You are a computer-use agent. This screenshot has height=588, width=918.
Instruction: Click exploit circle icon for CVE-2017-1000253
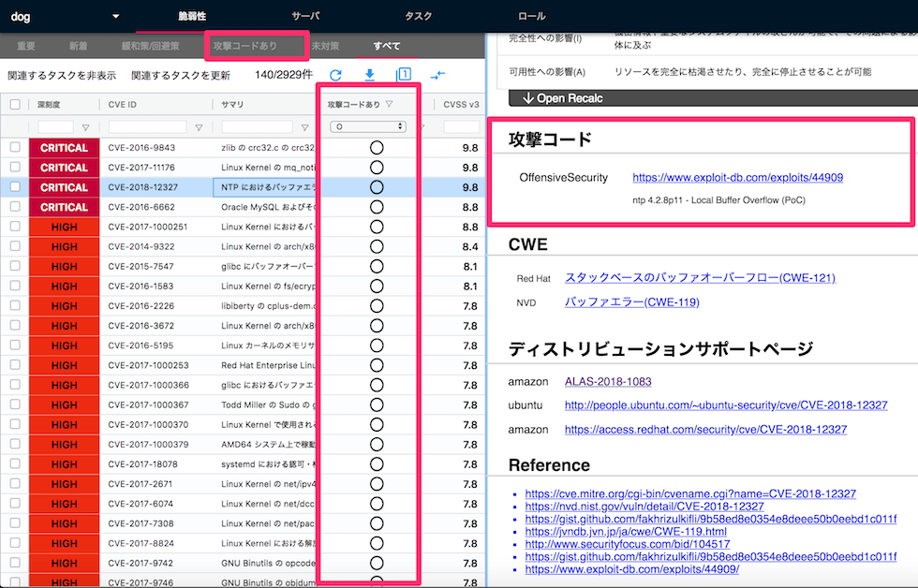[377, 365]
